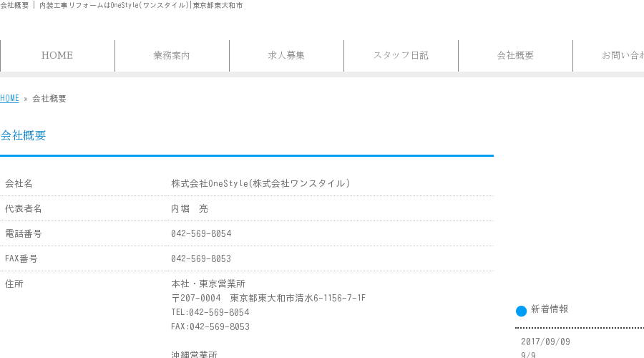644x358 pixels.
Task: Click the blue 会社概要 page heading
Action: [23, 135]
